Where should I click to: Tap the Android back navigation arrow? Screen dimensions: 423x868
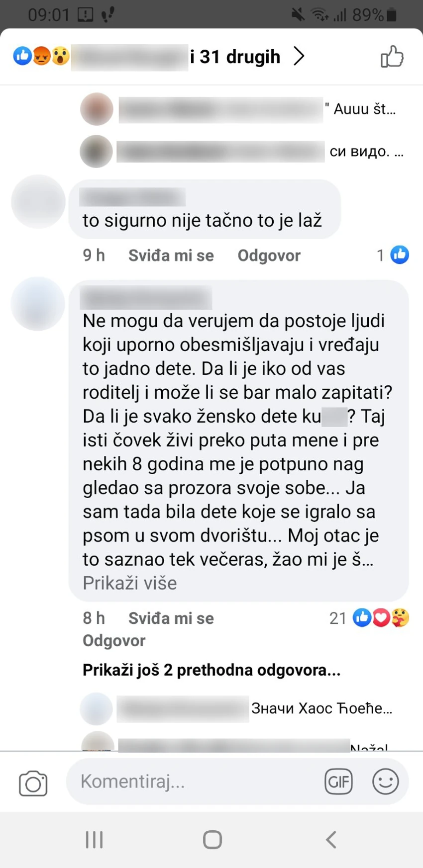(x=331, y=840)
